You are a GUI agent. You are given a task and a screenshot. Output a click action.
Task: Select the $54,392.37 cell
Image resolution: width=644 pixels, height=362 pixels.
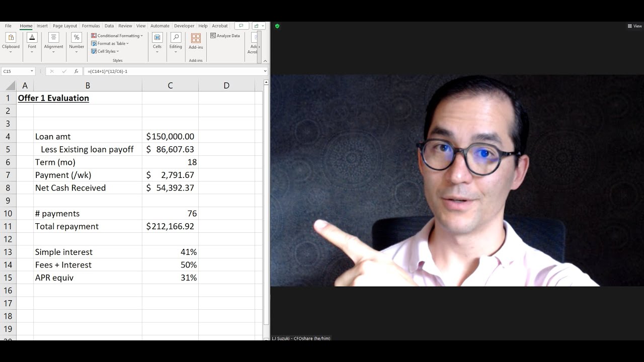coord(170,188)
